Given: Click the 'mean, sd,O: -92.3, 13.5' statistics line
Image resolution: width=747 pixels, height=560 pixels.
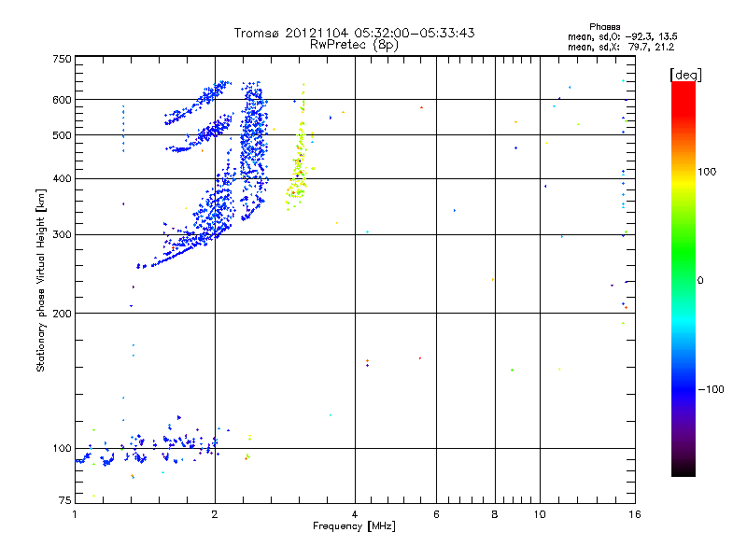Looking at the screenshot, I should pyautogui.click(x=623, y=36).
